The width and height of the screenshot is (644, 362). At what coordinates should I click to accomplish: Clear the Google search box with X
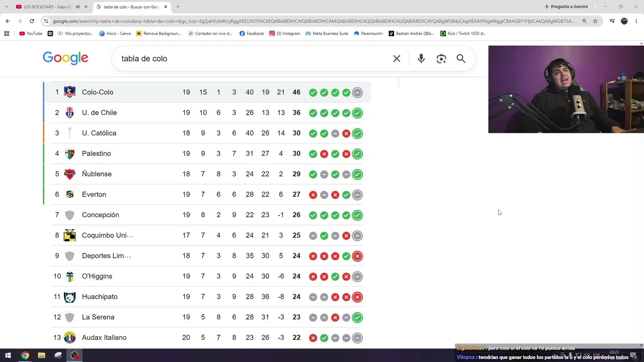coord(396,59)
